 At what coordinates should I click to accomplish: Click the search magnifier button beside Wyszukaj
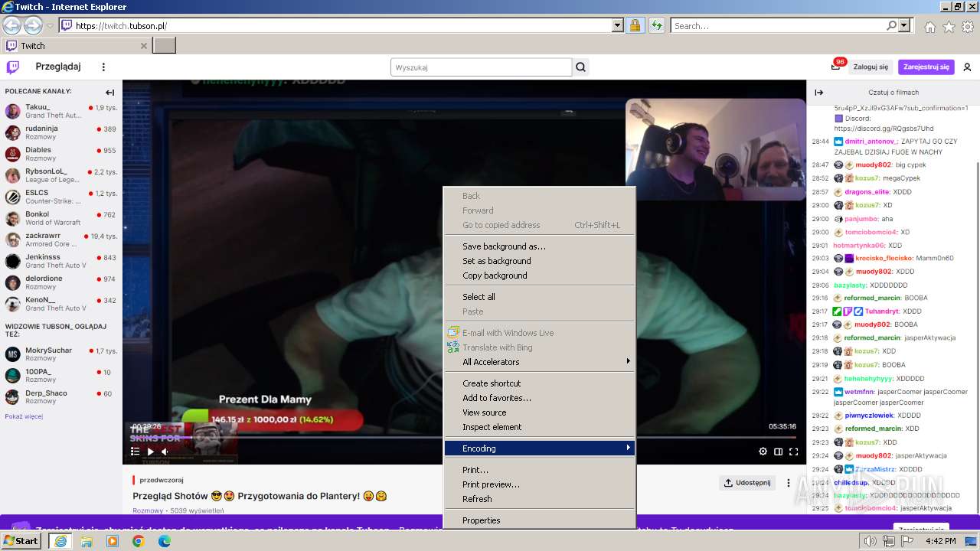(x=581, y=67)
